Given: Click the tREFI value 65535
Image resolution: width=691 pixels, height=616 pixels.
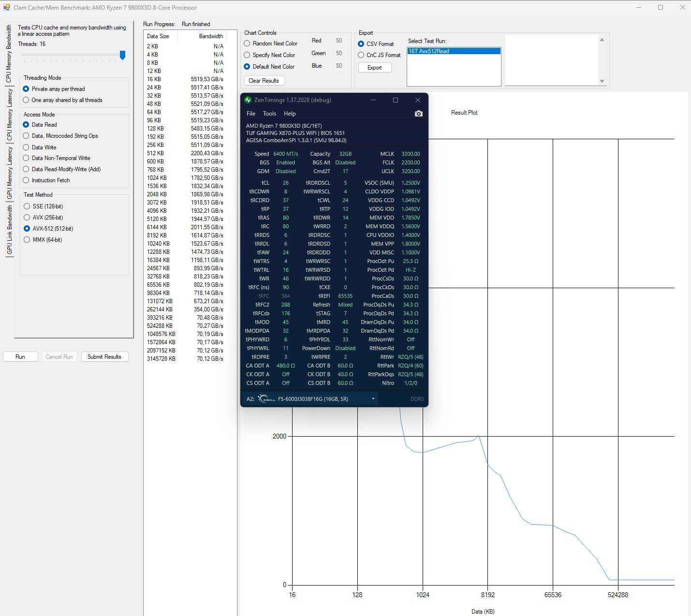Looking at the screenshot, I should [345, 296].
